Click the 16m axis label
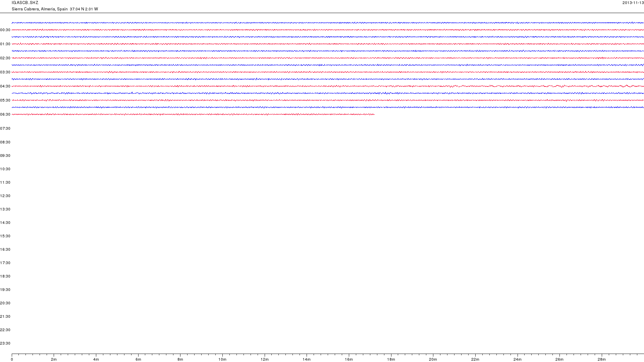 349,359
